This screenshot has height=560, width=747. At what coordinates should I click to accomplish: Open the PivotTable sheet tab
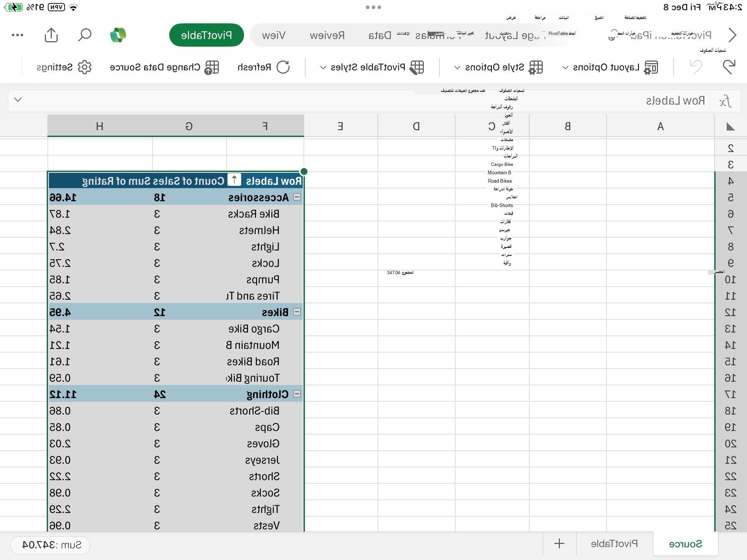(x=614, y=544)
